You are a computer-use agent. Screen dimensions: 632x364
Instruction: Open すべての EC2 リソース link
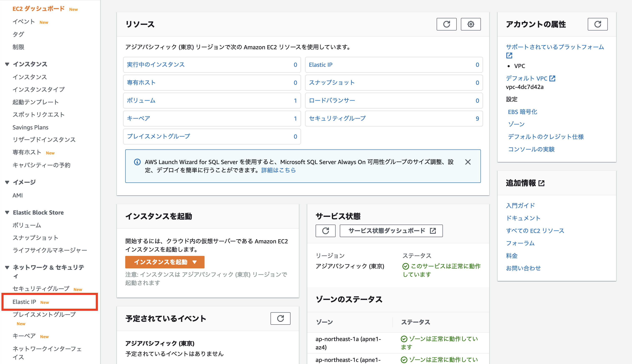coord(535,231)
